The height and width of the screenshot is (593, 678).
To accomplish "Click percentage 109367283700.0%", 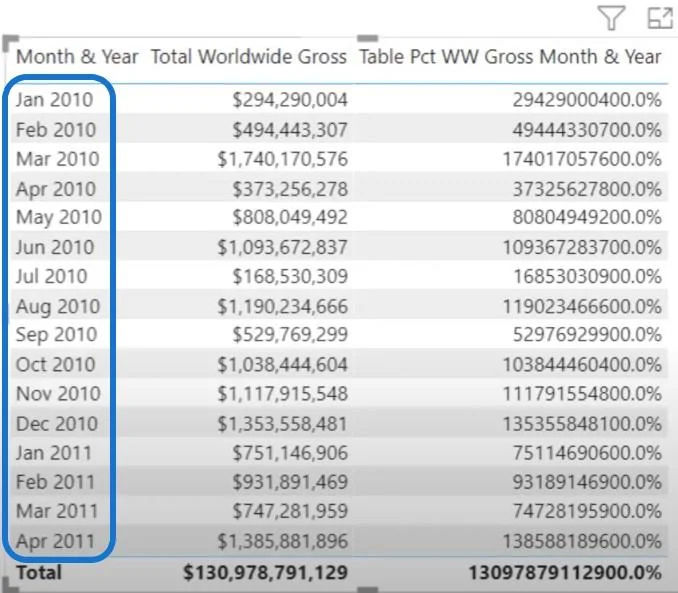I will pyautogui.click(x=582, y=247).
